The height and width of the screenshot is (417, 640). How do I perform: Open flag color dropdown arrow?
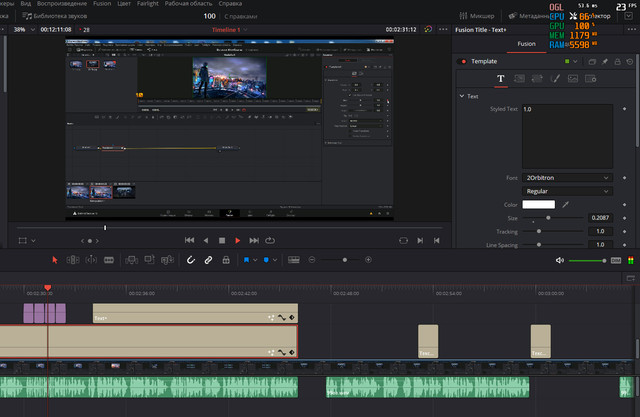click(x=255, y=260)
